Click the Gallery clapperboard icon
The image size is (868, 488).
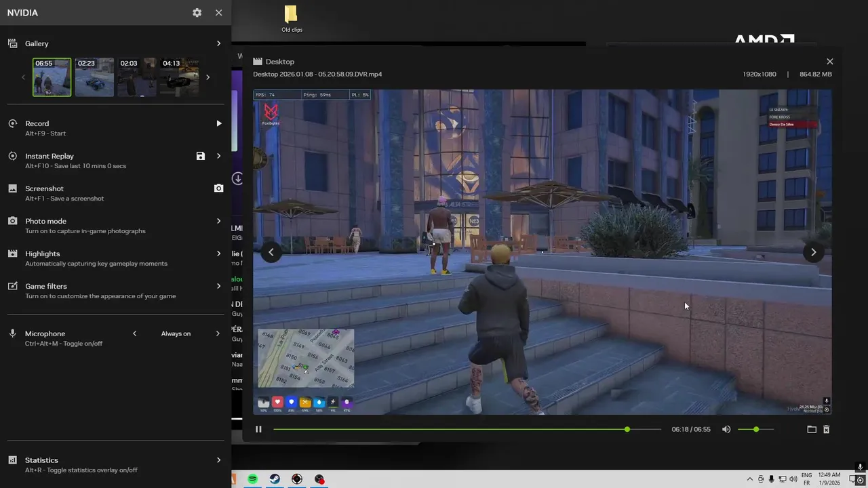(x=12, y=43)
